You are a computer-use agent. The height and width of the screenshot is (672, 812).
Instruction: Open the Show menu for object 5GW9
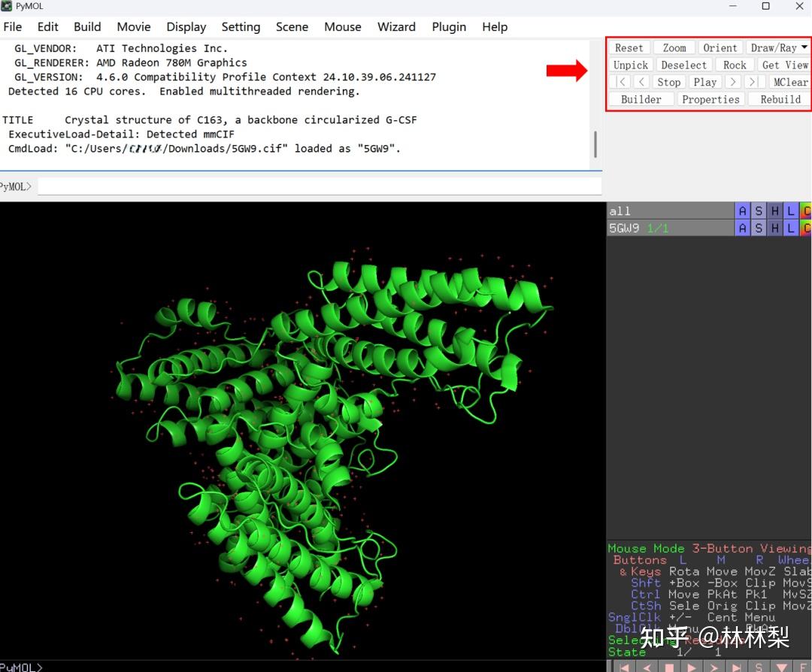pyautogui.click(x=759, y=227)
